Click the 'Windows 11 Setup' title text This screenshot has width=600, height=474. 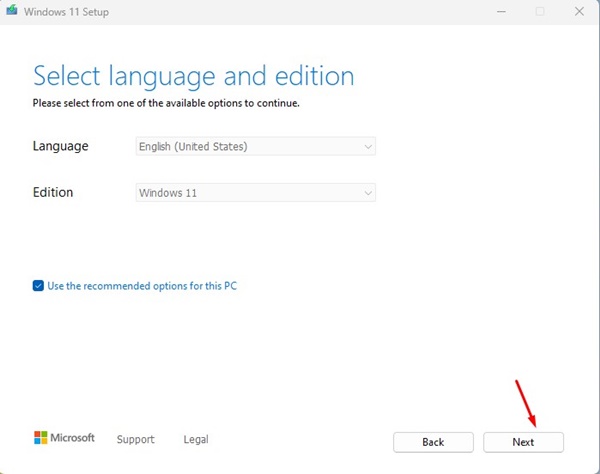point(66,12)
